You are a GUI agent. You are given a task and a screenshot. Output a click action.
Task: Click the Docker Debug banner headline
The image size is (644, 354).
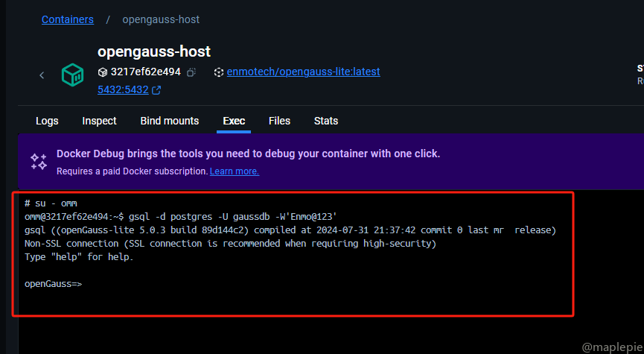249,154
